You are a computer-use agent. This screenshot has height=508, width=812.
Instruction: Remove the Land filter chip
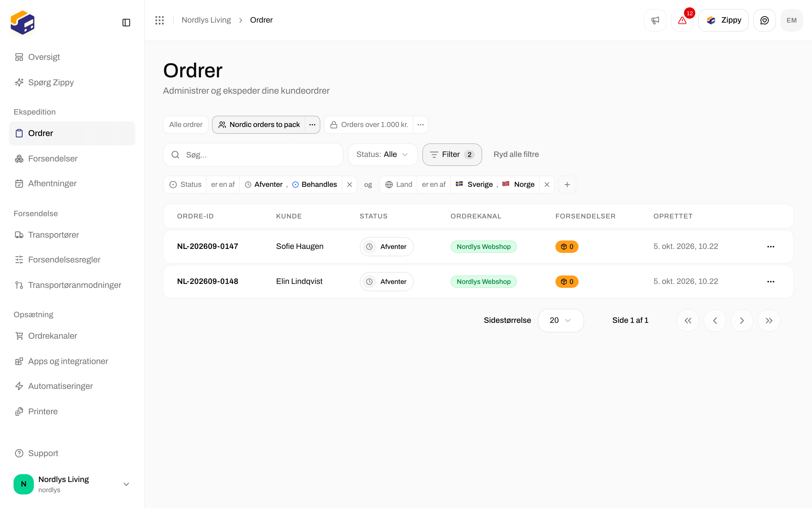(547, 185)
